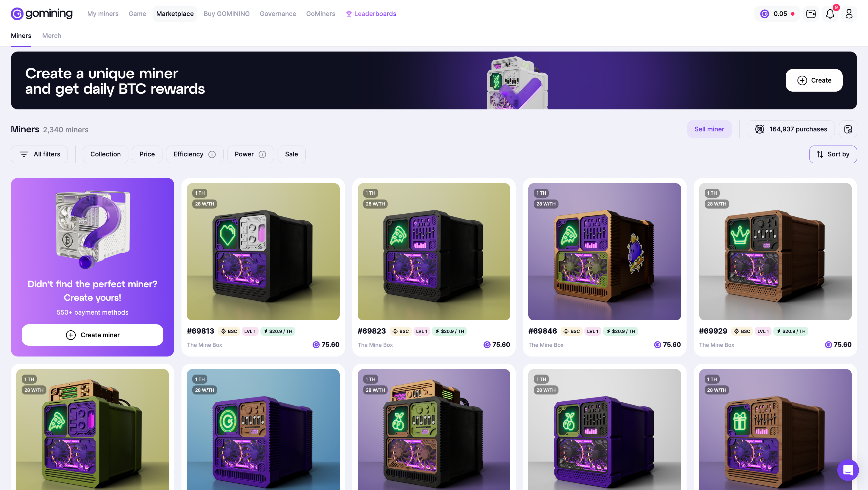Image resolution: width=868 pixels, height=490 pixels.
Task: Open the user profile icon
Action: (x=849, y=14)
